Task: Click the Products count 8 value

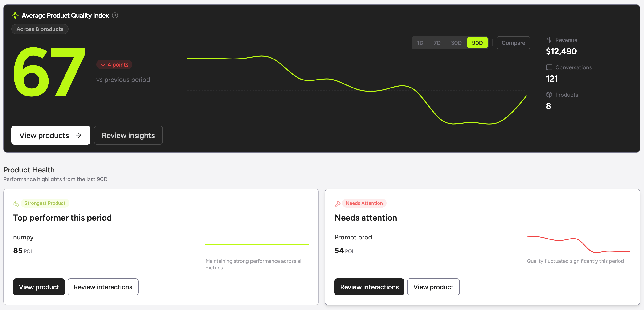Action: tap(549, 106)
